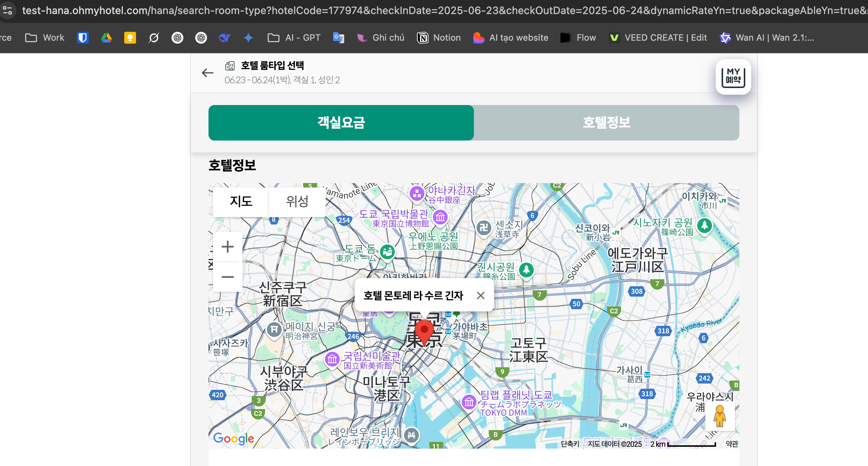868x466 pixels.
Task: Zoom out on the map
Action: point(228,277)
